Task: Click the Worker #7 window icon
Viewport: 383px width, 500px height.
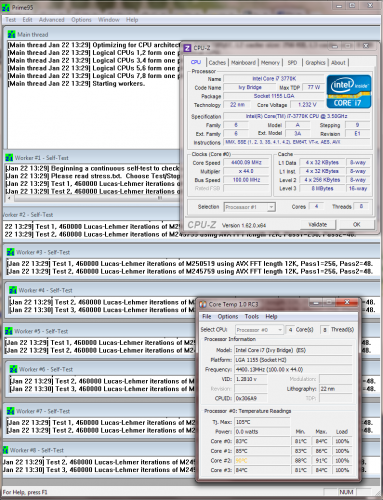Action: [x=11, y=411]
